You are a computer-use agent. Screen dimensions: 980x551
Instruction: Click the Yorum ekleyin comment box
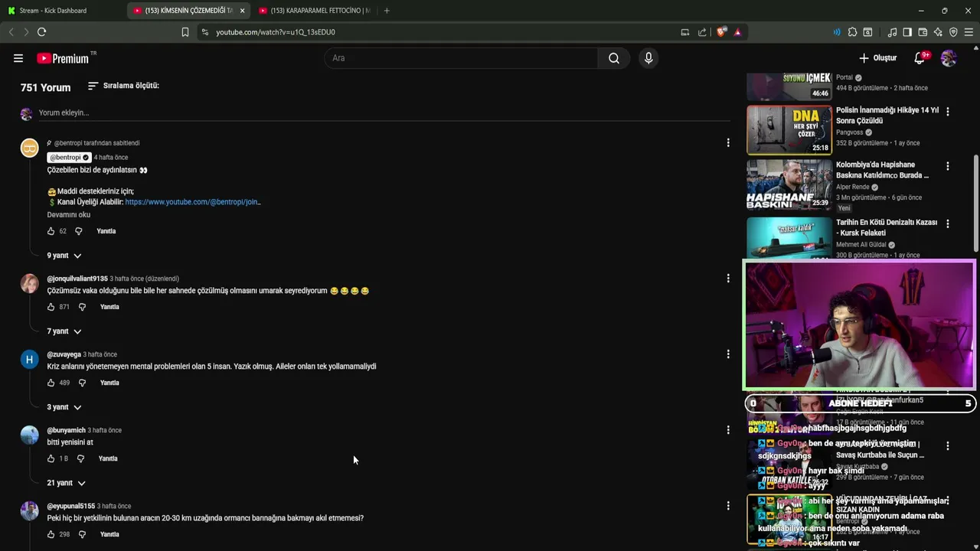pos(383,112)
